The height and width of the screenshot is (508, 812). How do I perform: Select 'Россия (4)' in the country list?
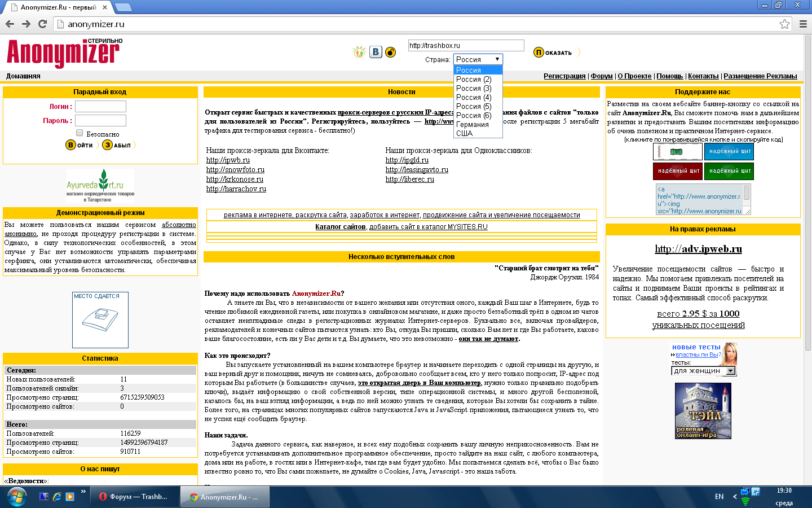tap(478, 97)
